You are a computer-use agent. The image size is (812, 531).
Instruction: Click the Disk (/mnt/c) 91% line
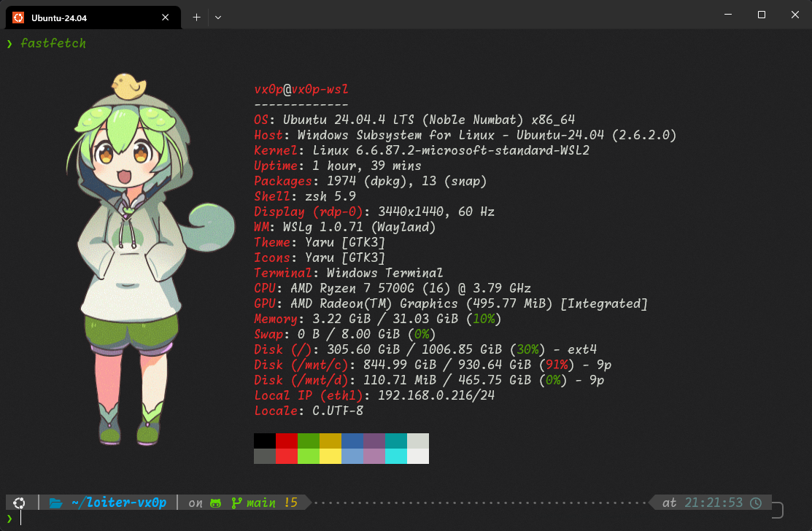[433, 365]
